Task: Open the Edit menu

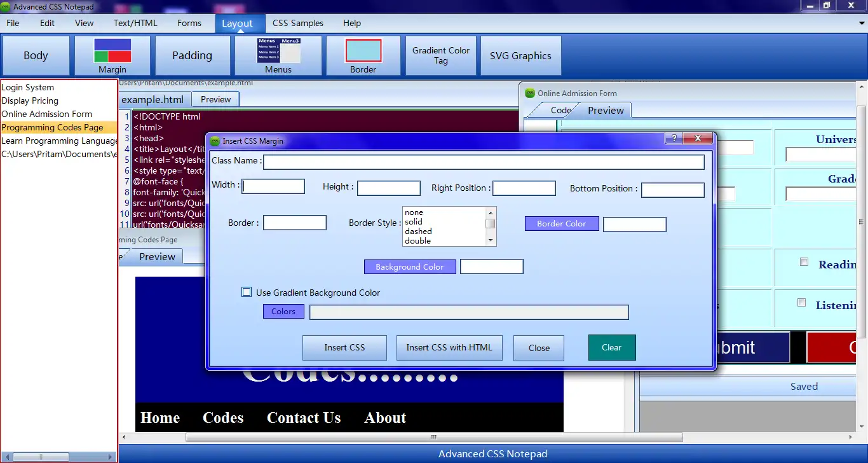Action: tap(47, 23)
